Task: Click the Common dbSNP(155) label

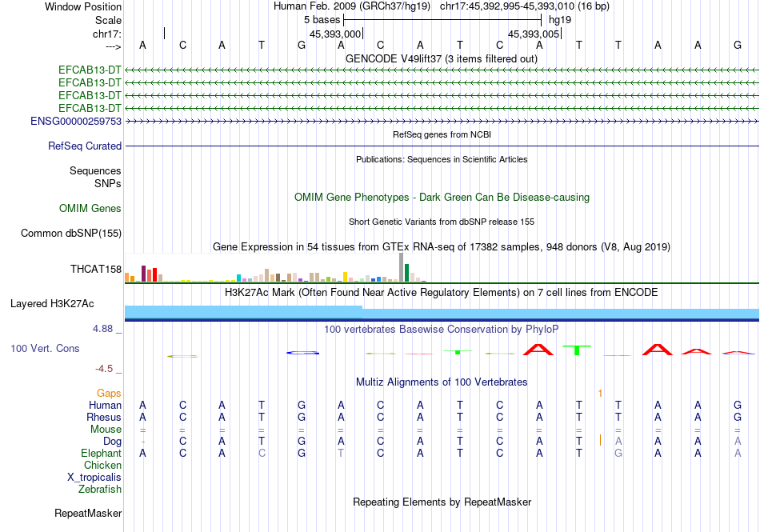Action: 71,233
